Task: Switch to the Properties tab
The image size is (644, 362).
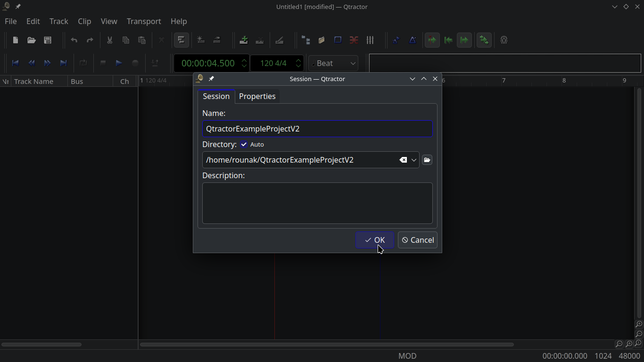Action: coord(257,96)
